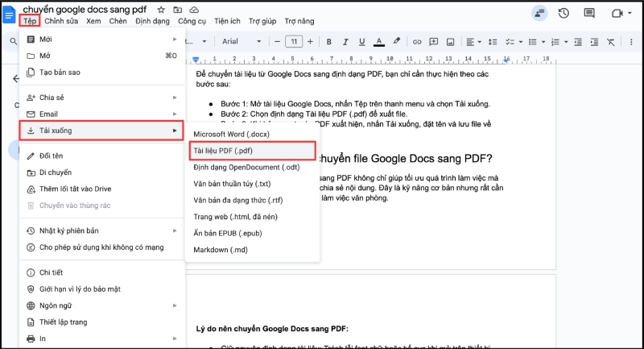Open the checklist dropdown arrow
The height and width of the screenshot is (349, 644).
[521, 42]
